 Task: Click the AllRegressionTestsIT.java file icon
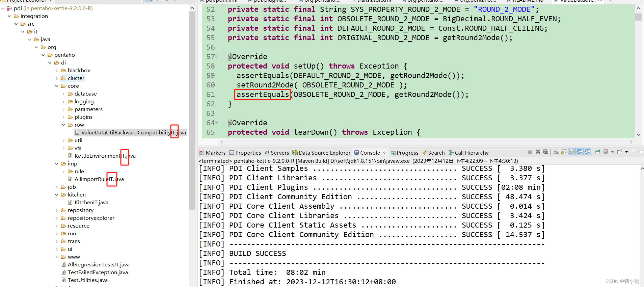63,265
